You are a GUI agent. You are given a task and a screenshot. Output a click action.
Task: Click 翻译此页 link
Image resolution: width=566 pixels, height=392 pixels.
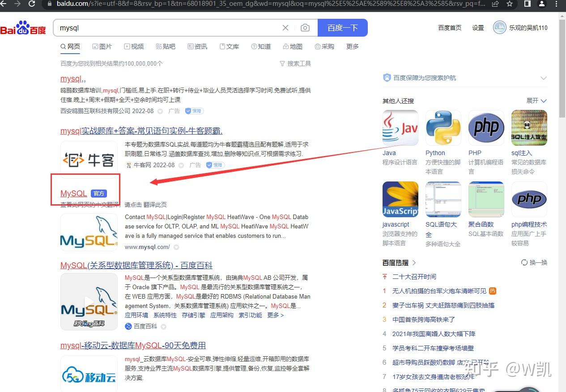click(155, 205)
